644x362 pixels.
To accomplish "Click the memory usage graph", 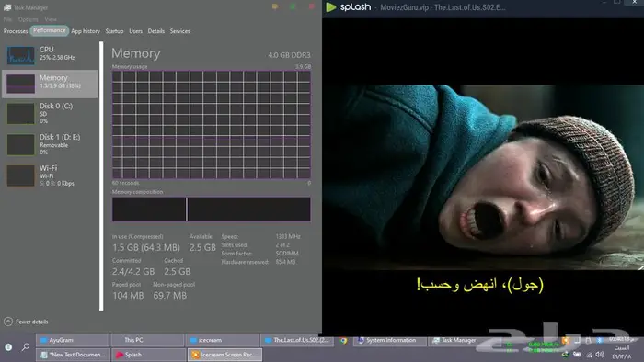I will tap(211, 125).
